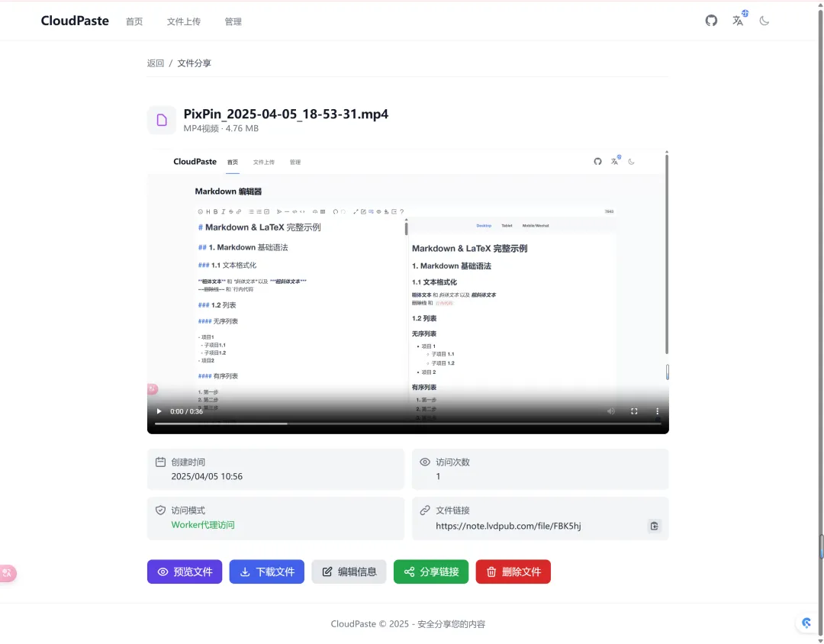824x644 pixels.
Task: Click the 删除文件 button
Action: [513, 572]
